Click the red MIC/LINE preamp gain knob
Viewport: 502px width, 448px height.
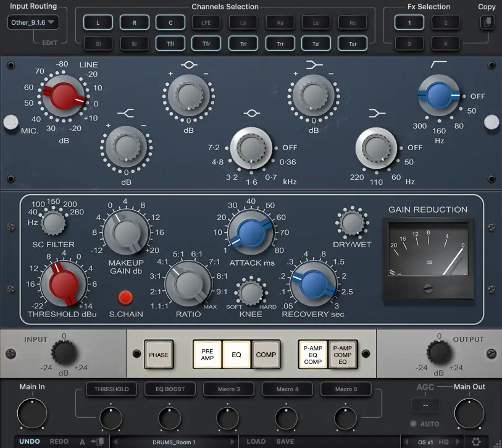pos(64,96)
